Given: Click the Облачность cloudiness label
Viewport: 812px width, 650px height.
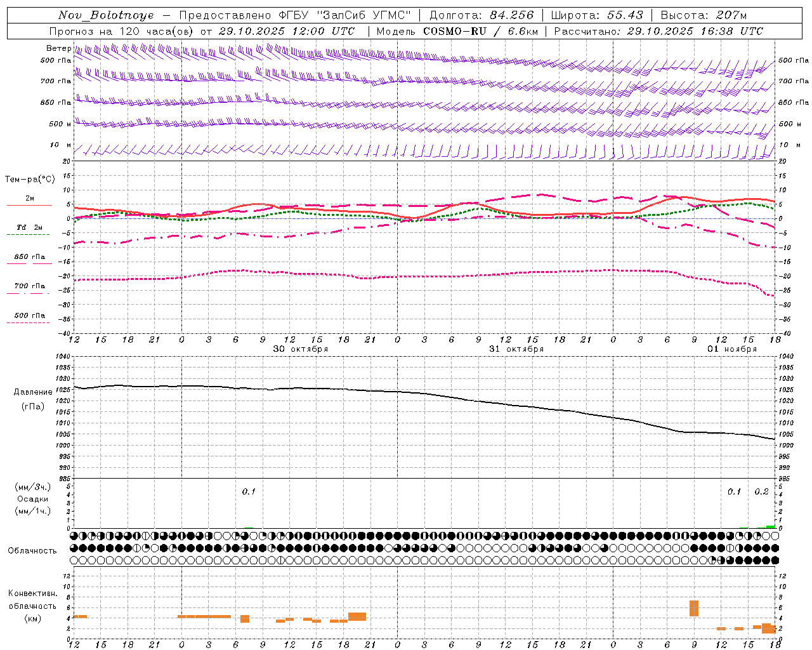Looking at the screenshot, I should coord(32,551).
